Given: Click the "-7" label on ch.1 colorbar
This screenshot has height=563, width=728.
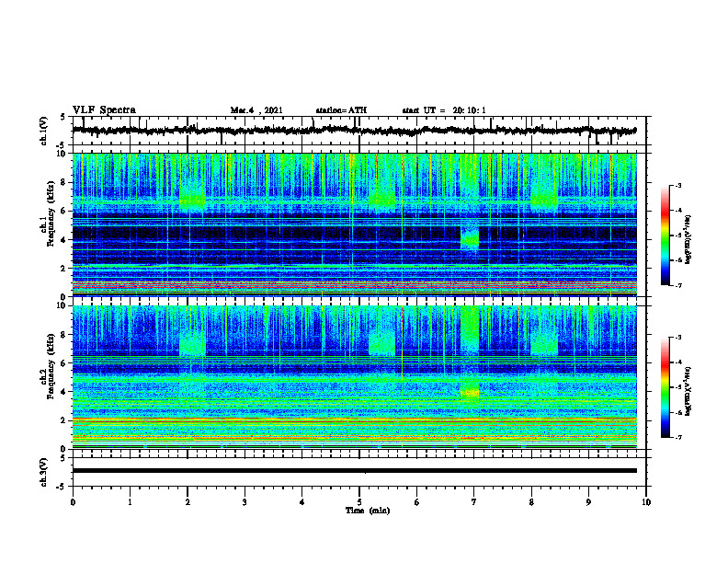Looking at the screenshot, I should pyautogui.click(x=677, y=285).
